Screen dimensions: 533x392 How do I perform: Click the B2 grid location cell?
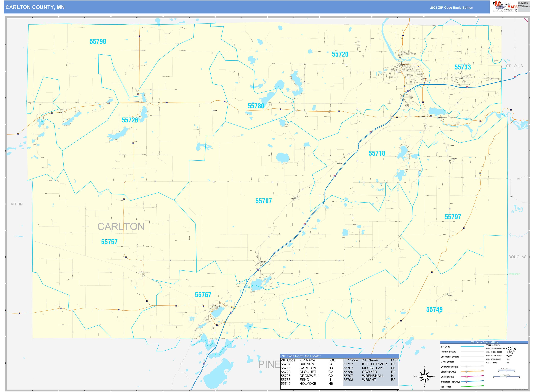393,380
